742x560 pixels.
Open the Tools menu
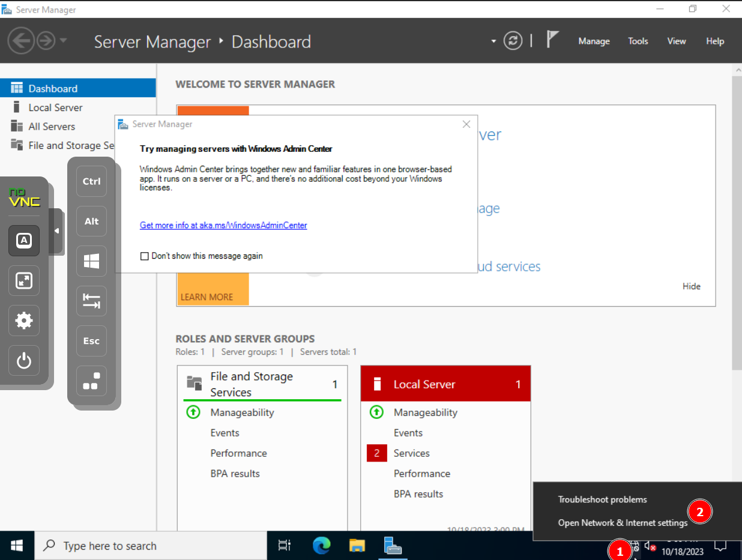(638, 41)
